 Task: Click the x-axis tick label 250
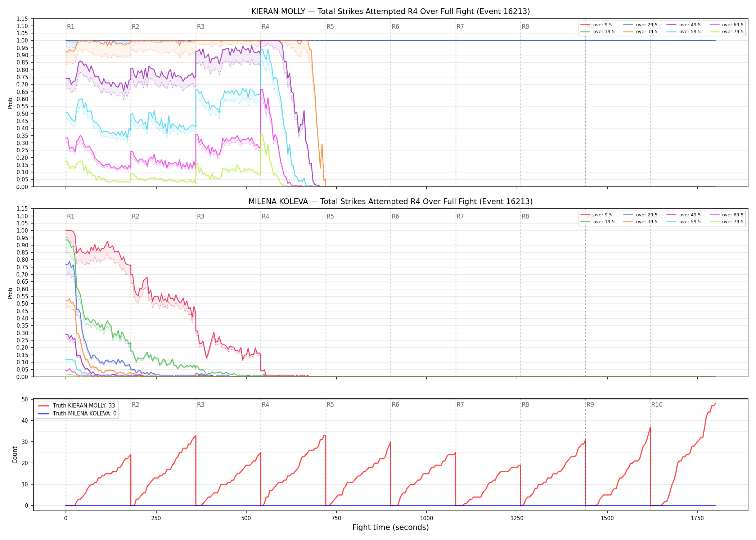(x=156, y=518)
